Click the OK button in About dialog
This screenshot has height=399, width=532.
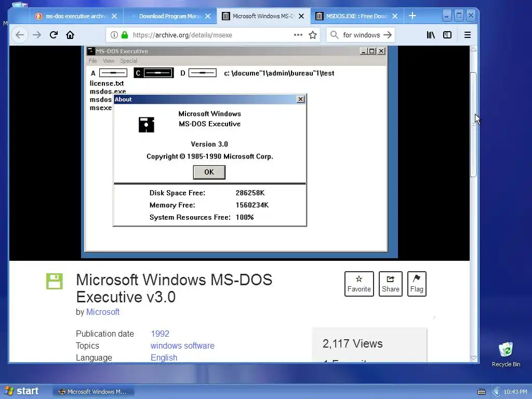point(209,172)
